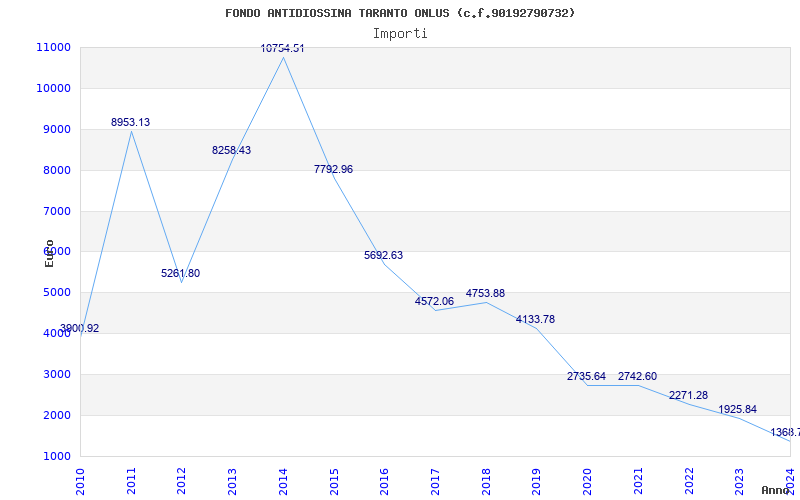Click the x-axis year 2021
The image size is (800, 500).
point(638,482)
